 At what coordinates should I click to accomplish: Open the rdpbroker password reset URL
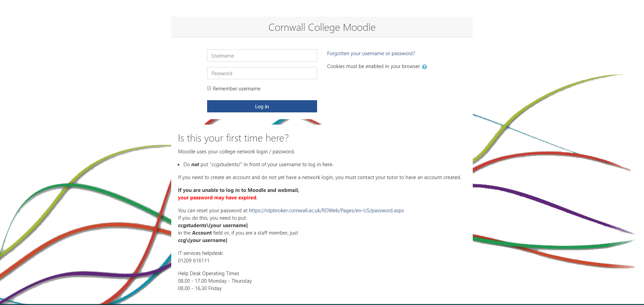point(326,211)
